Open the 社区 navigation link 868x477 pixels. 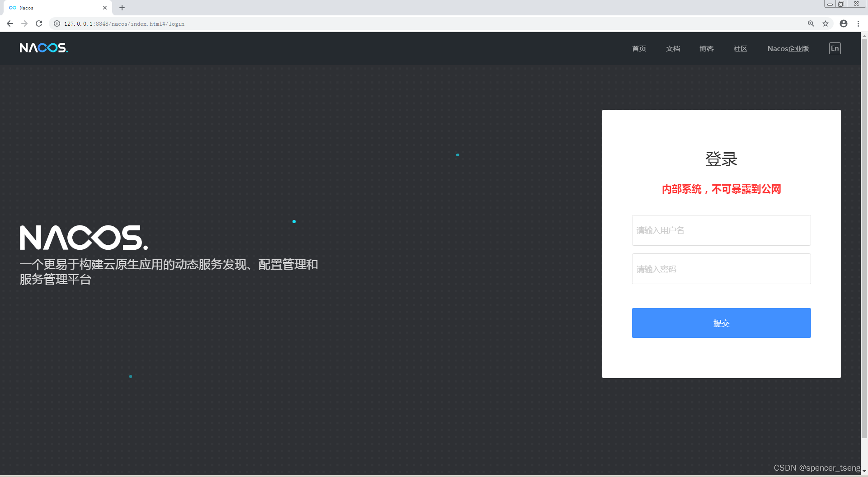(740, 48)
